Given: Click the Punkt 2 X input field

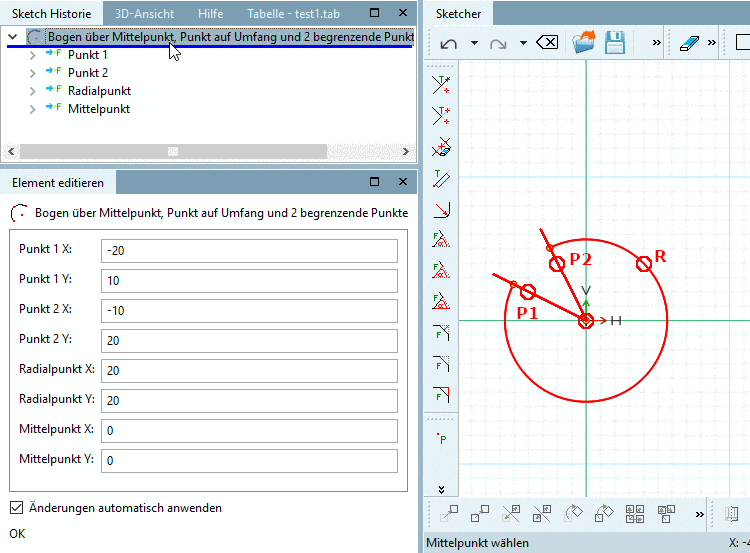Looking at the screenshot, I should coord(249,311).
